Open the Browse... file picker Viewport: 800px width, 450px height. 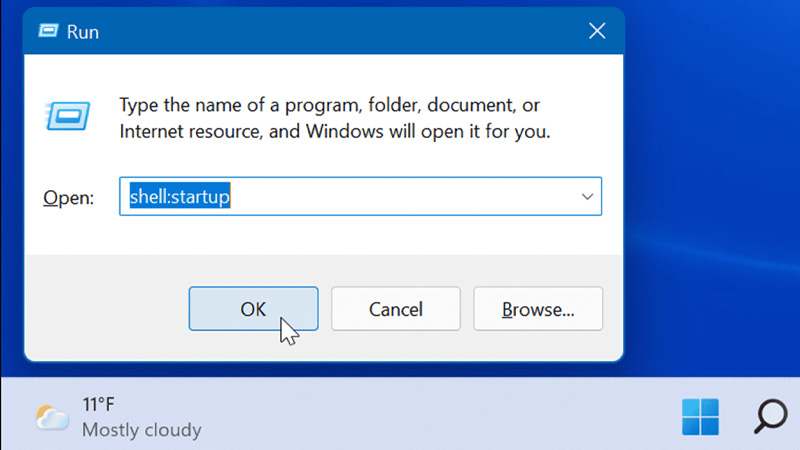point(538,309)
